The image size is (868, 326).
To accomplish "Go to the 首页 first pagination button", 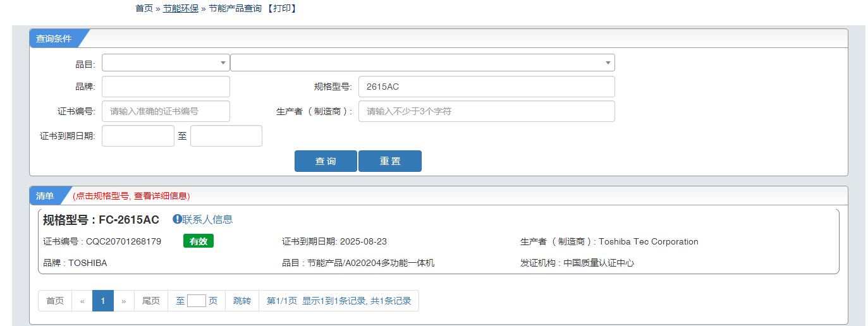I will click(55, 301).
